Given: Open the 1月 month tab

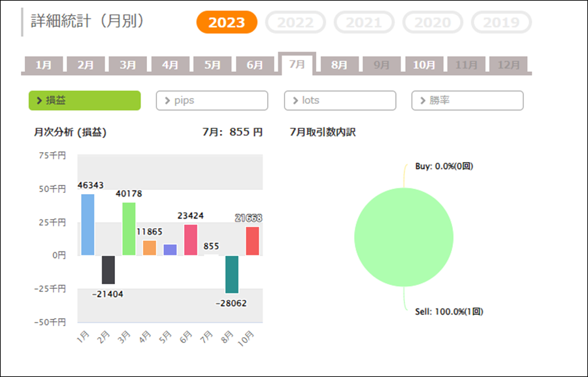Looking at the screenshot, I should (44, 65).
